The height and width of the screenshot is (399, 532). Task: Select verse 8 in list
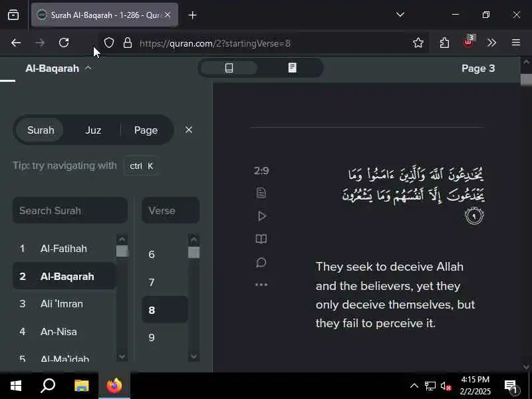coord(164,310)
